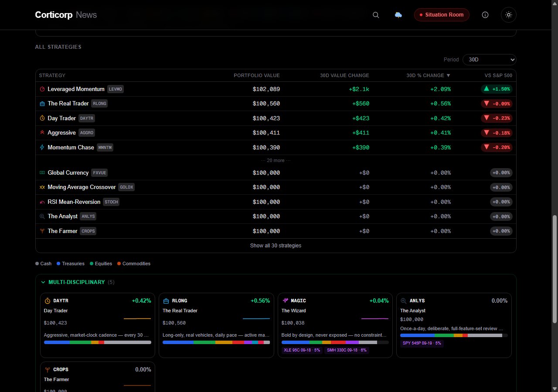Click the $102,089 portfolio value
This screenshot has width=558, height=392.
pos(266,89)
